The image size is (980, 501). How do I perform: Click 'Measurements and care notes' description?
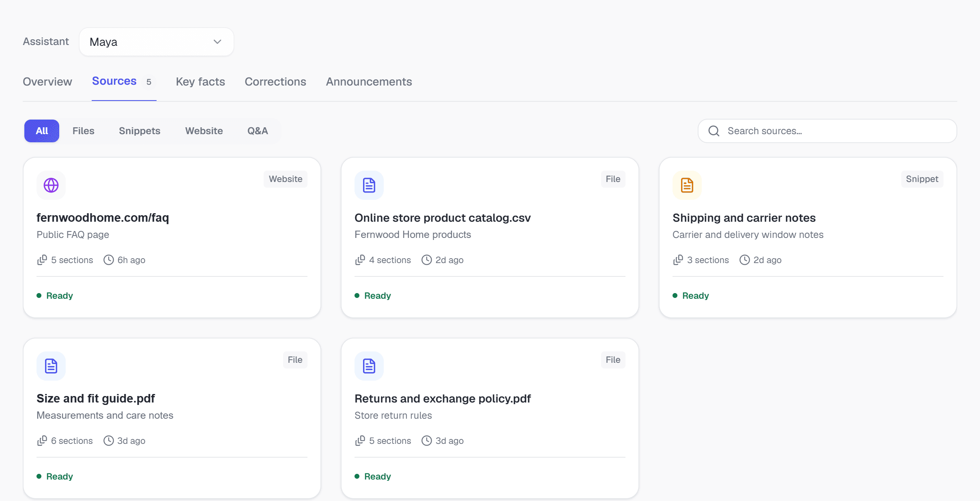[105, 415]
